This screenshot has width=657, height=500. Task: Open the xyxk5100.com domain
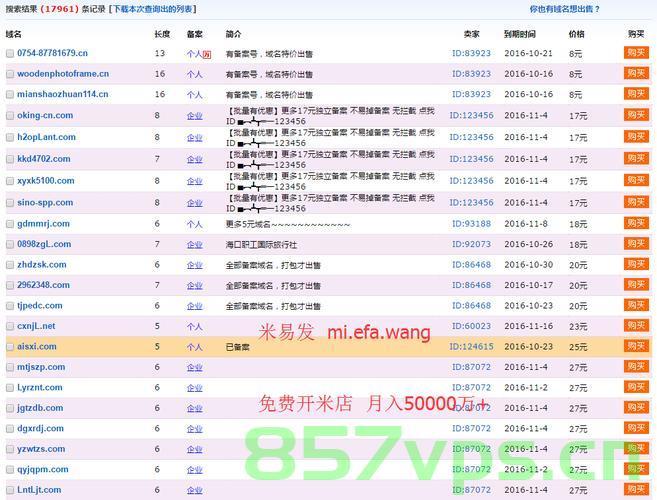tap(46, 181)
